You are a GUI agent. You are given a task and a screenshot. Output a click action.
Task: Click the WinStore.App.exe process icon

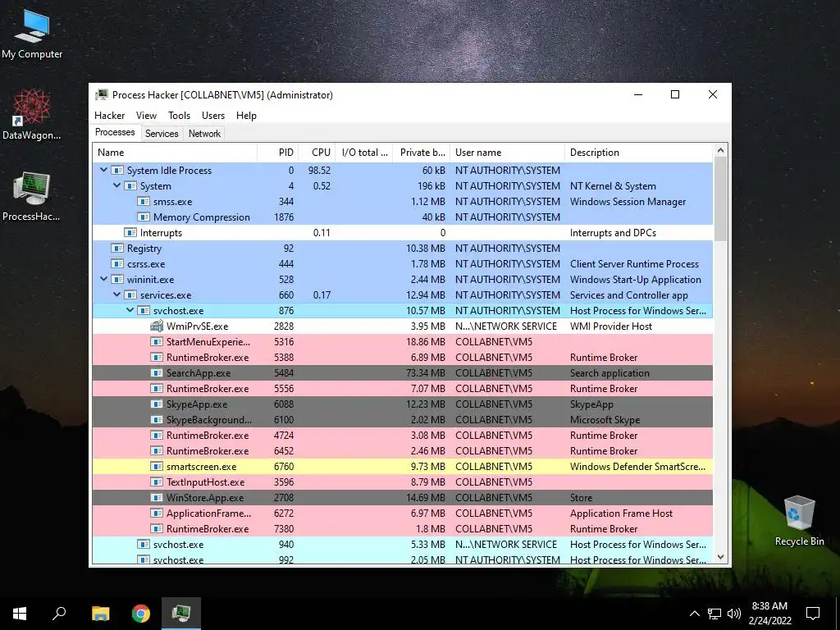[157, 498]
